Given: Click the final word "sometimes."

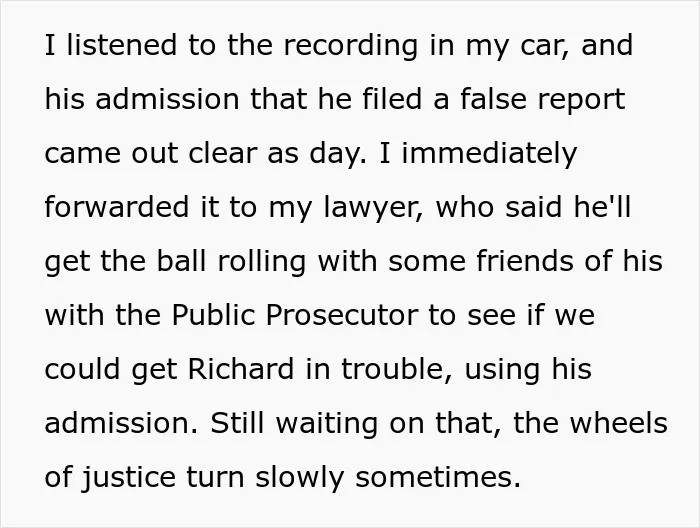Looking at the screenshot, I should click(x=438, y=478).
